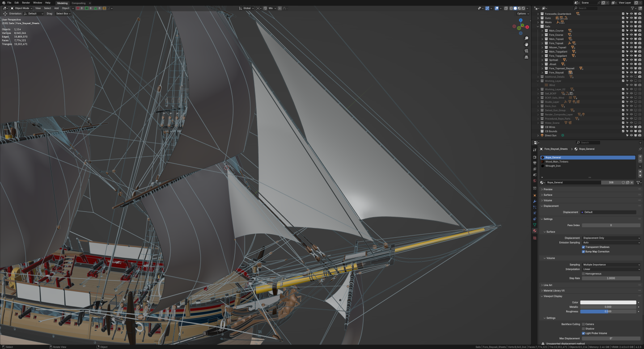Image resolution: width=644 pixels, height=349 pixels.
Task: Open the Scene properties tab icon
Action: [x=534, y=175]
